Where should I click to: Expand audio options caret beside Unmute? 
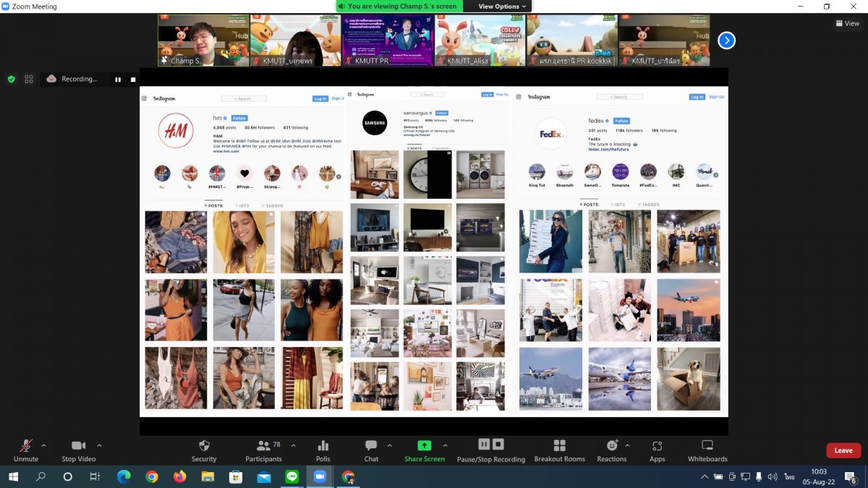[x=43, y=445]
